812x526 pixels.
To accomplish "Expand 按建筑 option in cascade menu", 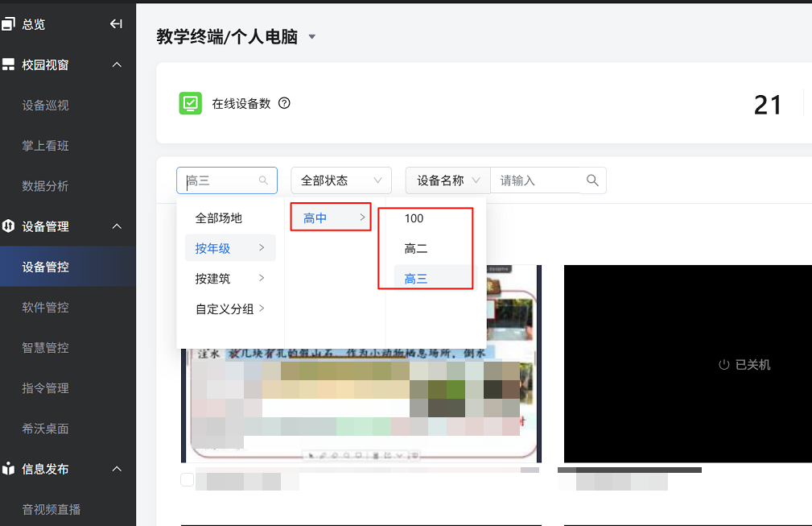I will point(230,279).
